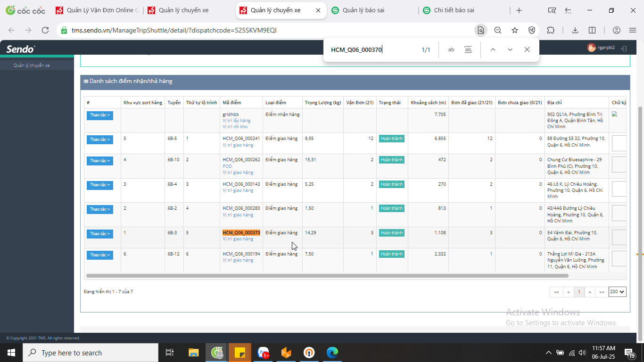Go to next find match

(x=510, y=49)
